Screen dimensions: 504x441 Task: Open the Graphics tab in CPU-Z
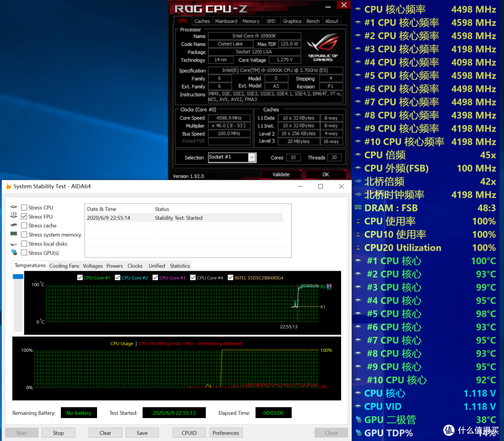pyautogui.click(x=292, y=21)
